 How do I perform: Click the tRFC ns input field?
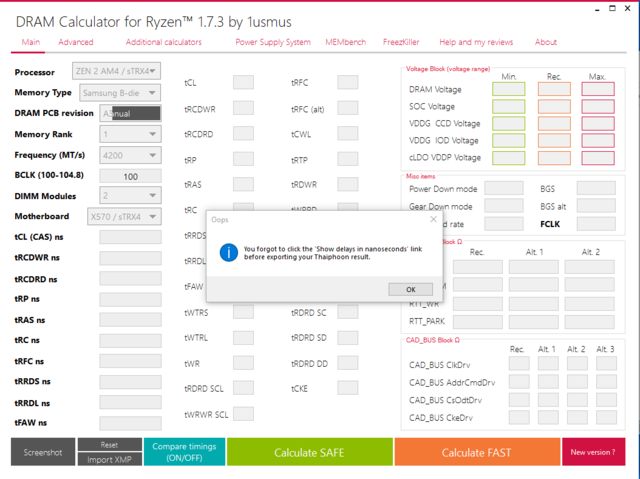click(130, 361)
